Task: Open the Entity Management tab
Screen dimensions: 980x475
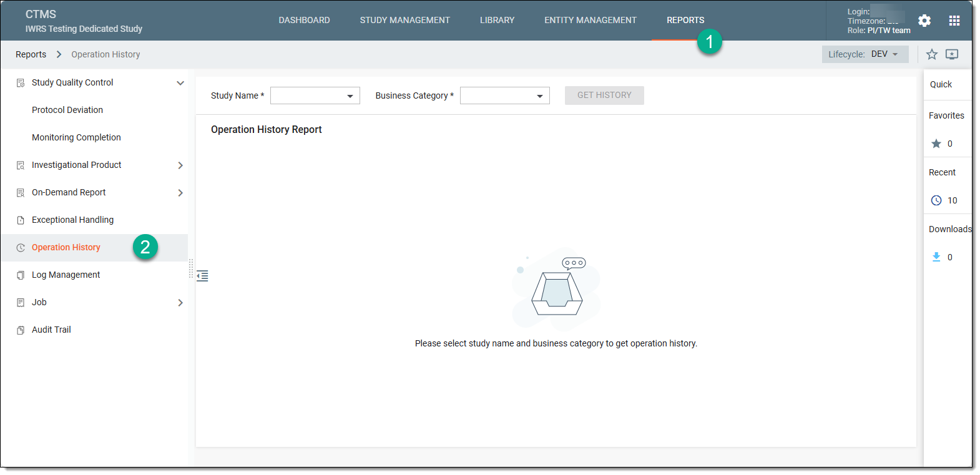Action: (590, 21)
